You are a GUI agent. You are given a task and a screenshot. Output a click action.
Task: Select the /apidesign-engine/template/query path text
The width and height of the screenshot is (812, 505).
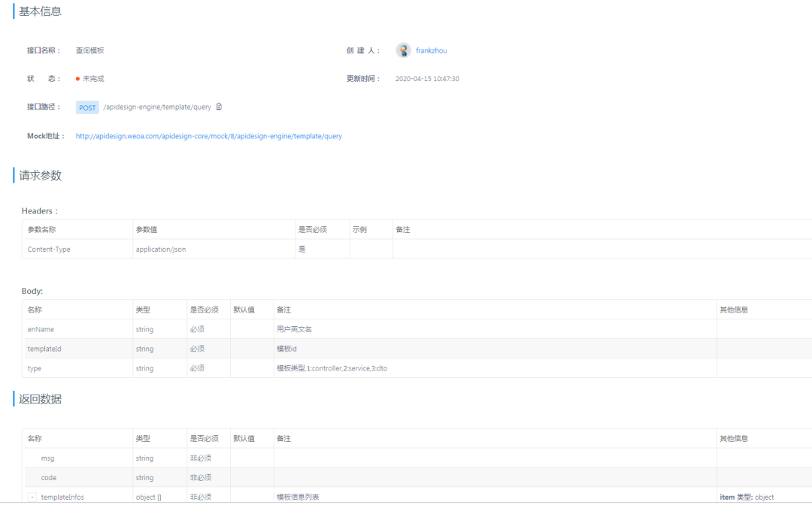[x=157, y=107]
